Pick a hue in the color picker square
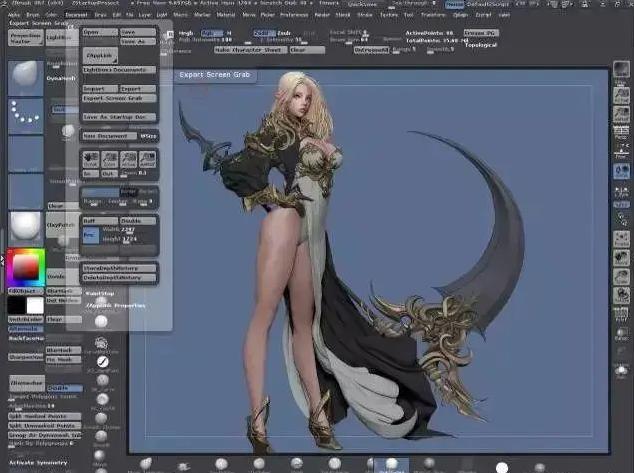The image size is (634, 473). (x=25, y=268)
